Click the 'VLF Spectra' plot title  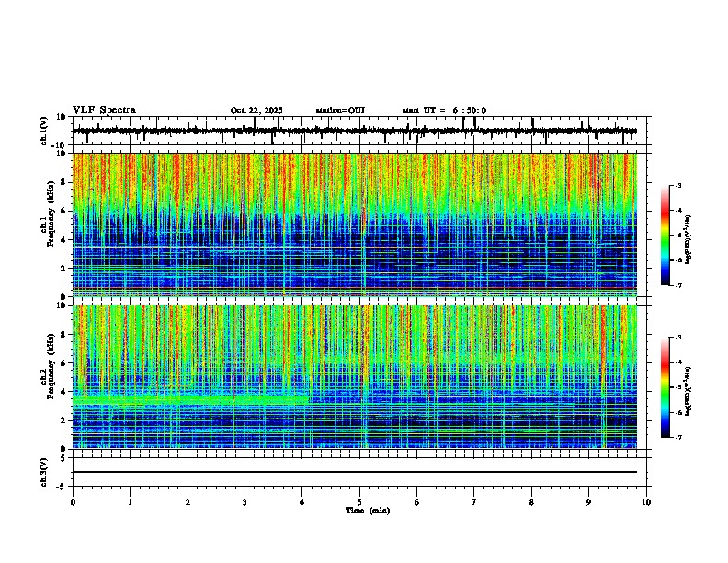point(104,110)
